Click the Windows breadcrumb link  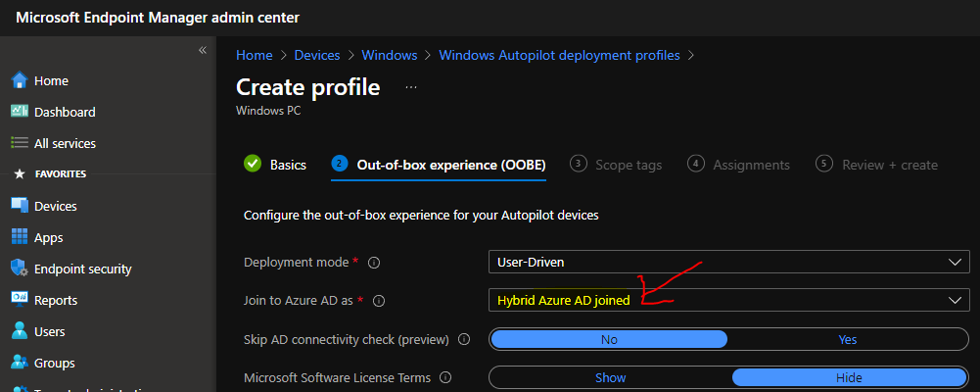click(390, 55)
